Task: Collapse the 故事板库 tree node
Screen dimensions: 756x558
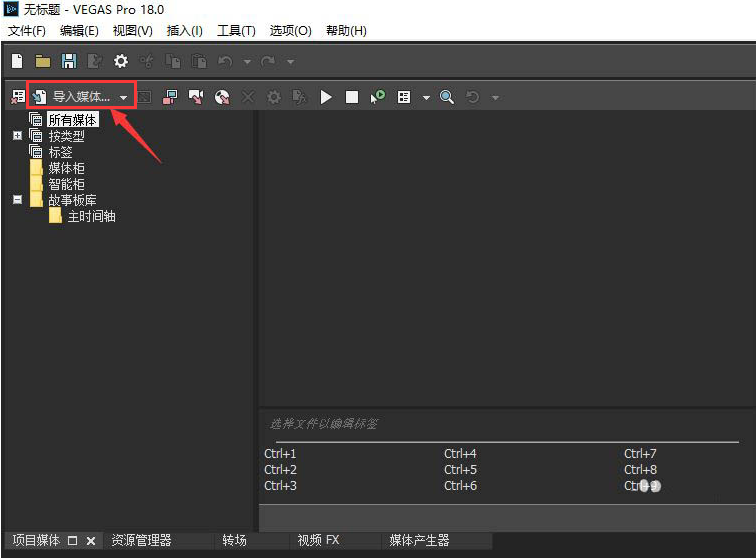Action: click(x=17, y=199)
